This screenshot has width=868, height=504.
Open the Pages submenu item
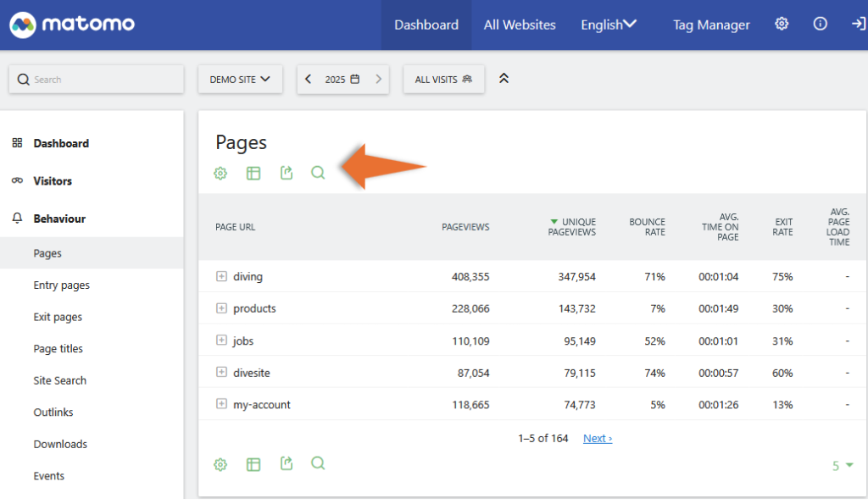92,252
